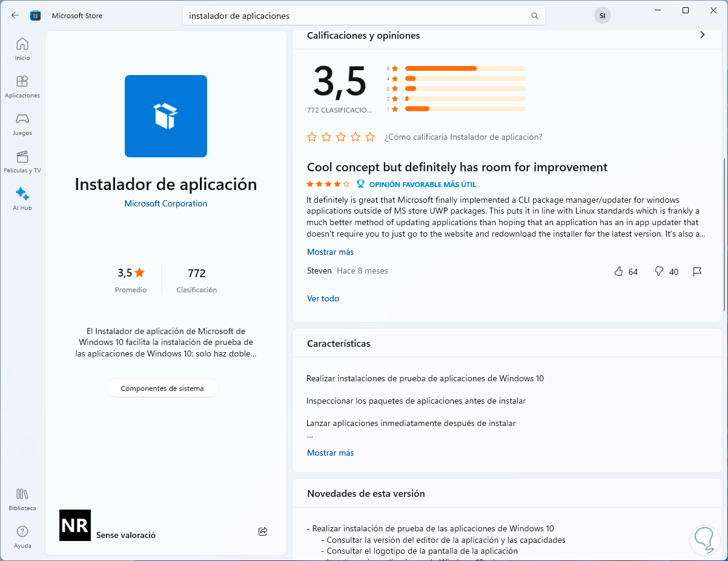Viewport: 728px width, 561px height.
Task: Open the SI user account avatar
Action: pos(602,16)
